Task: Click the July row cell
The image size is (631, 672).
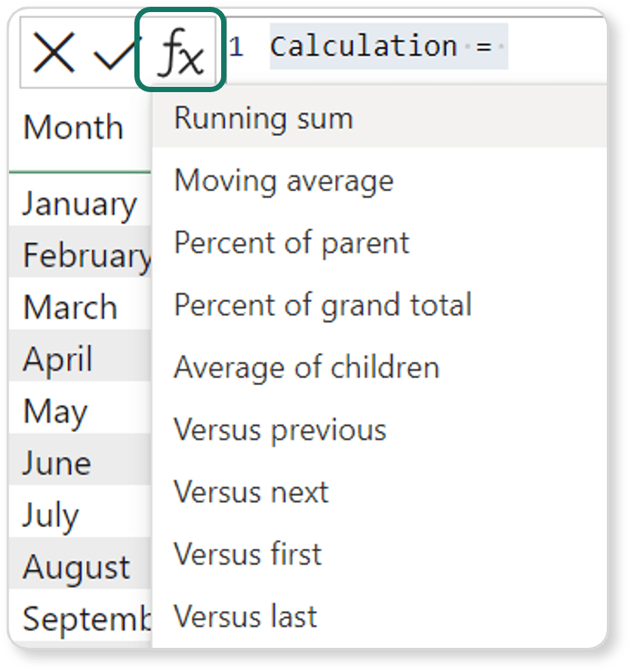Action: [x=51, y=516]
